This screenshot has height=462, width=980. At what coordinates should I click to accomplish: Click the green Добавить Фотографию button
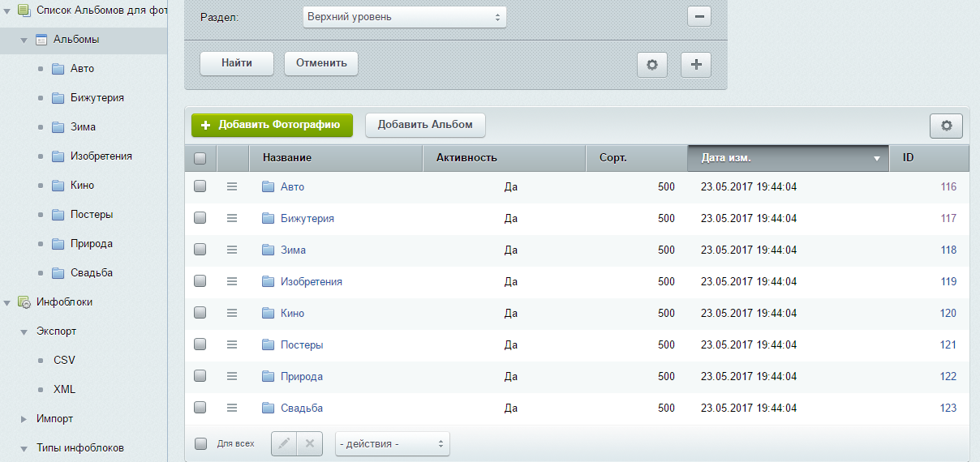272,126
